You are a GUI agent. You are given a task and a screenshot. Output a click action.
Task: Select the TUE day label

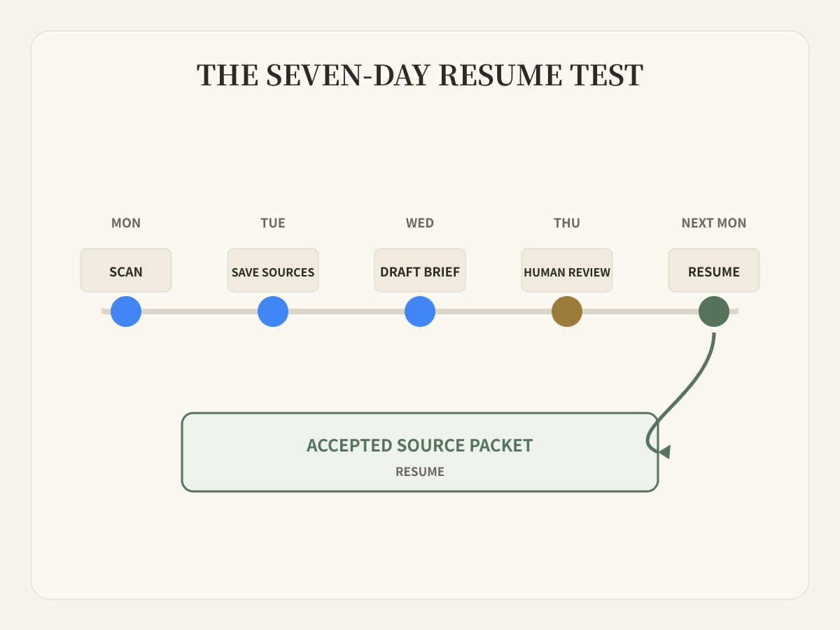point(273,223)
